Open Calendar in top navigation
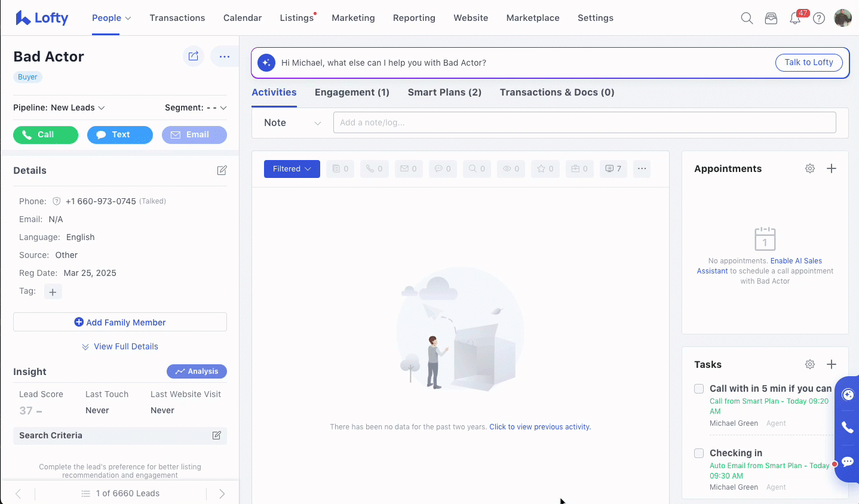This screenshot has width=859, height=504. point(243,18)
